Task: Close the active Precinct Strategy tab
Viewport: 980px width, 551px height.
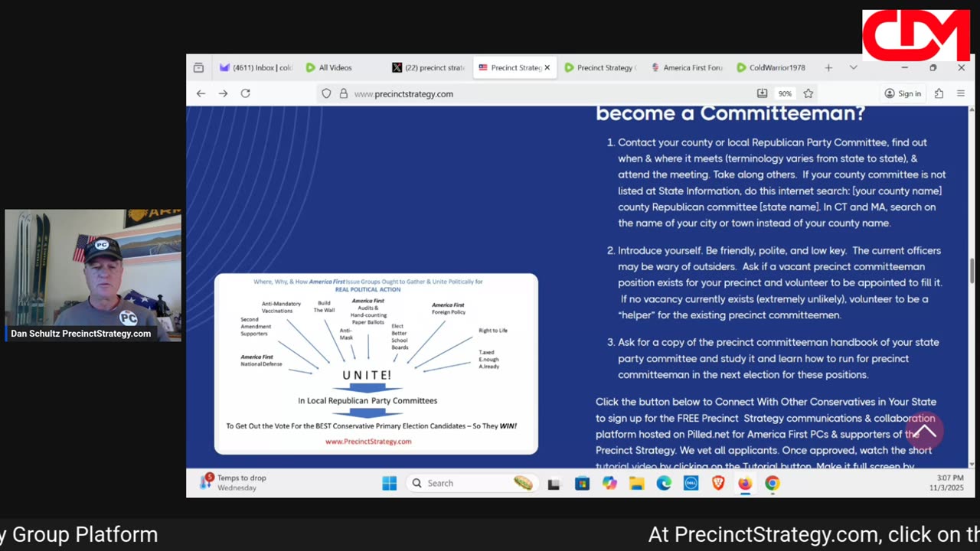Action: pos(547,67)
